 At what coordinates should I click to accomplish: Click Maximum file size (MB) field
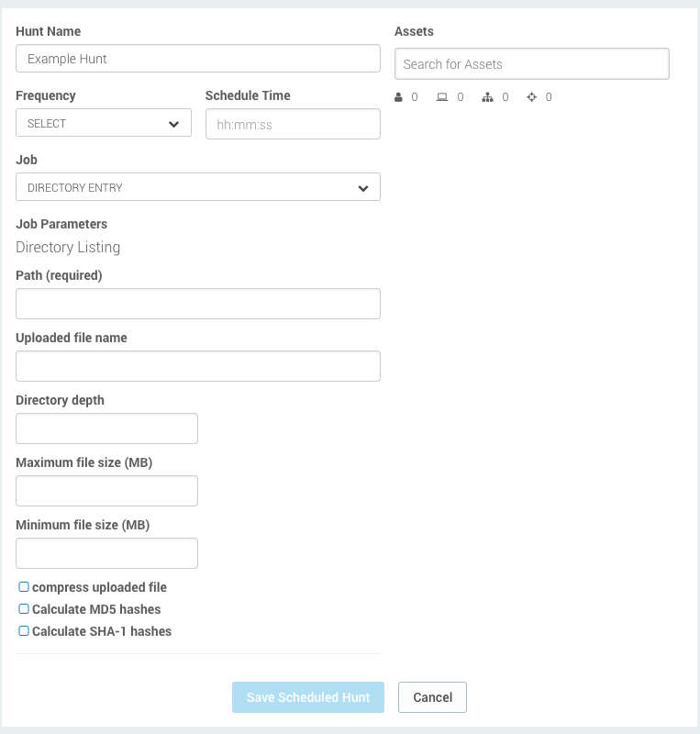click(106, 491)
